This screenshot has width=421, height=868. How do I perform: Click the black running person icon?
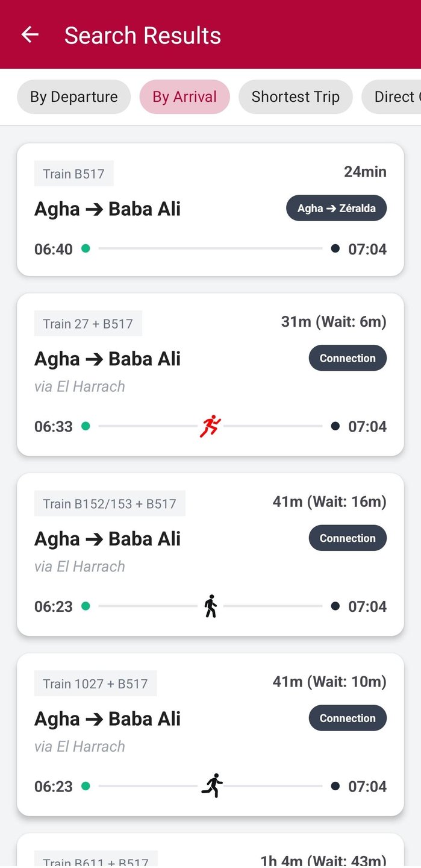211,785
